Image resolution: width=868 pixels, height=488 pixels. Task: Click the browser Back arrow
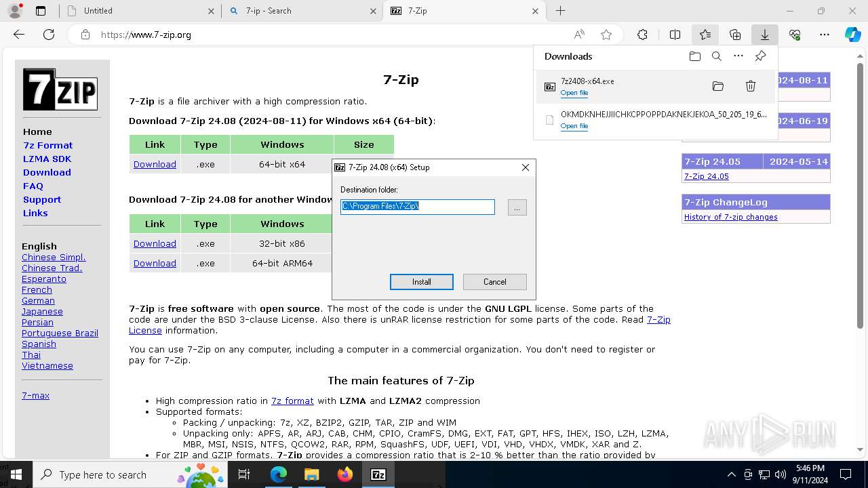point(19,35)
